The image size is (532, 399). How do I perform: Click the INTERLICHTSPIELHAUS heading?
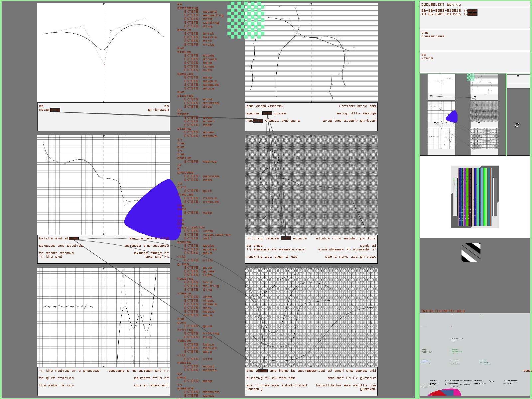[443, 311]
